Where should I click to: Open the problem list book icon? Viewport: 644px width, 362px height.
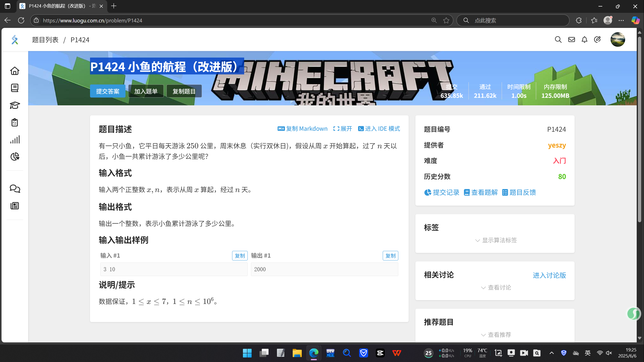pyautogui.click(x=15, y=88)
